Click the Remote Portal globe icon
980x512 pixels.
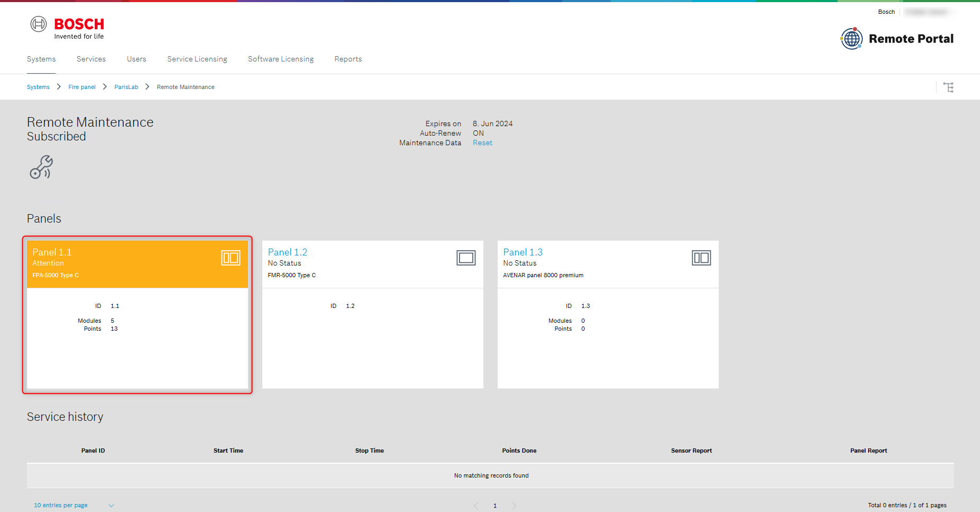pos(851,39)
